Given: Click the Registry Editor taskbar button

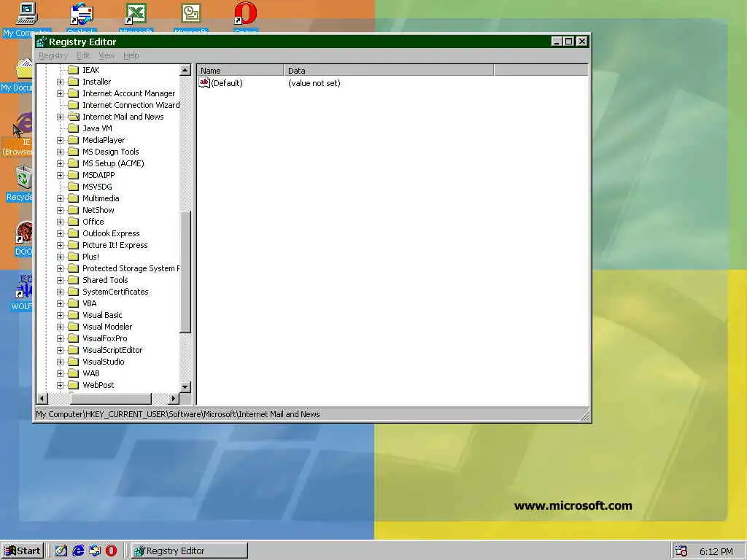Looking at the screenshot, I should click(189, 551).
